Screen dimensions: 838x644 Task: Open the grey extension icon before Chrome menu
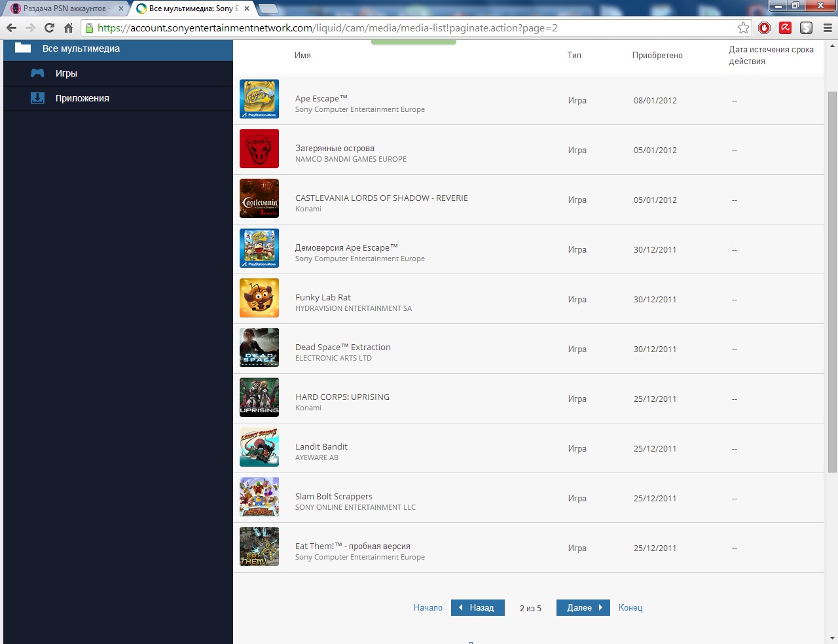(x=806, y=27)
